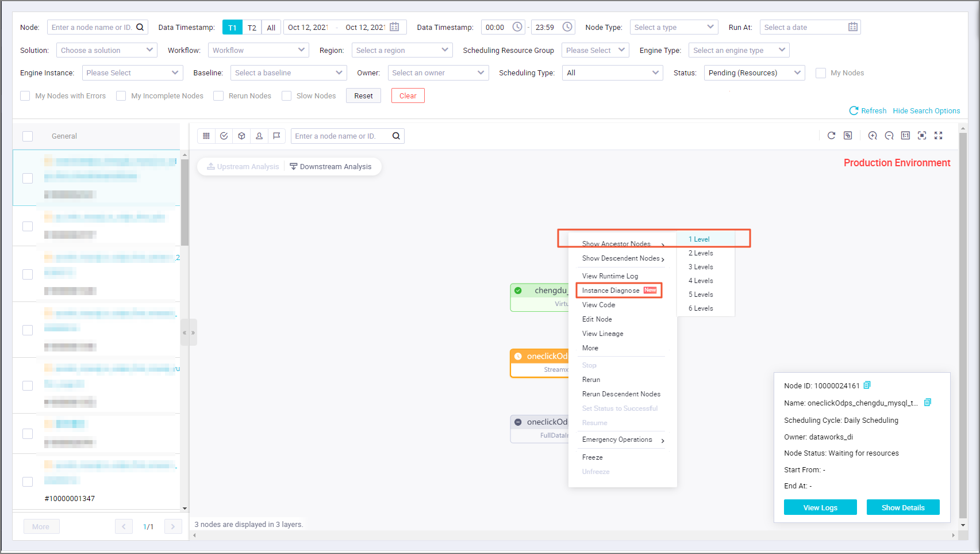Select all via the General header checkbox
Image resolution: width=980 pixels, height=554 pixels.
(28, 136)
